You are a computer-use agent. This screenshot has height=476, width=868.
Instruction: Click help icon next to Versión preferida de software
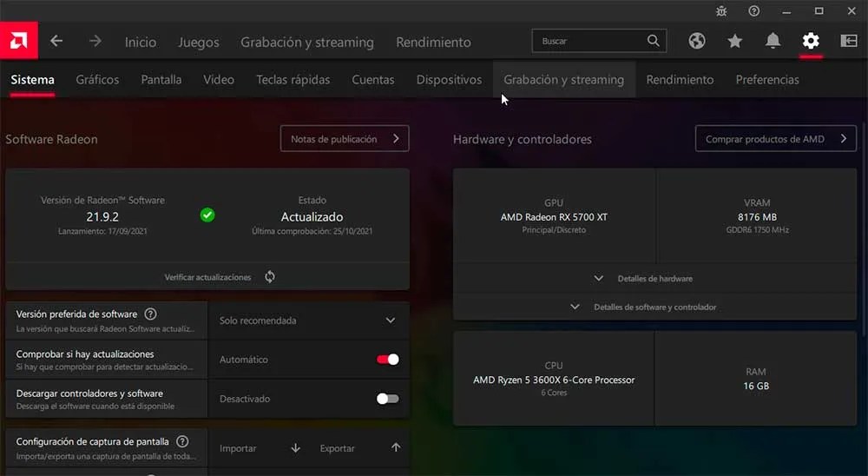click(150, 314)
